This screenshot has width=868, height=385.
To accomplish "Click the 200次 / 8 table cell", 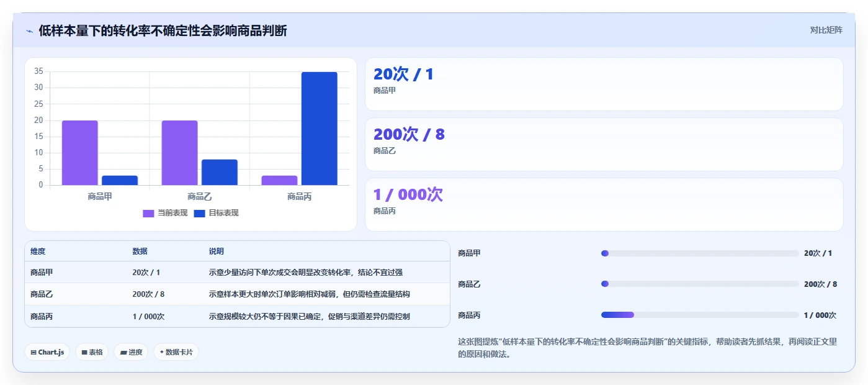I will point(148,294).
